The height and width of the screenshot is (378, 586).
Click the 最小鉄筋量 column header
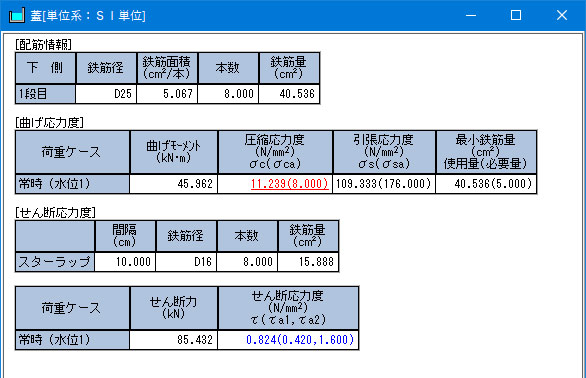coord(486,152)
